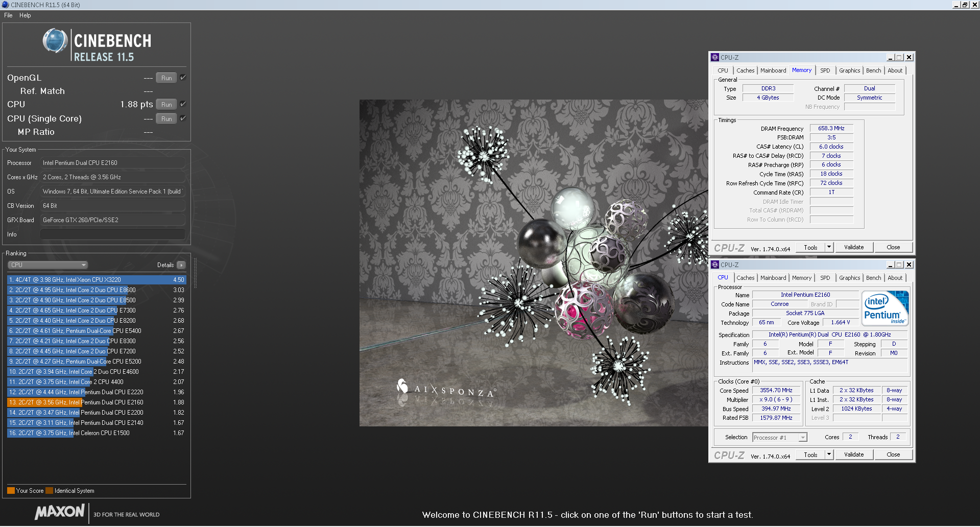
Task: Open the File menu
Action: coord(8,15)
